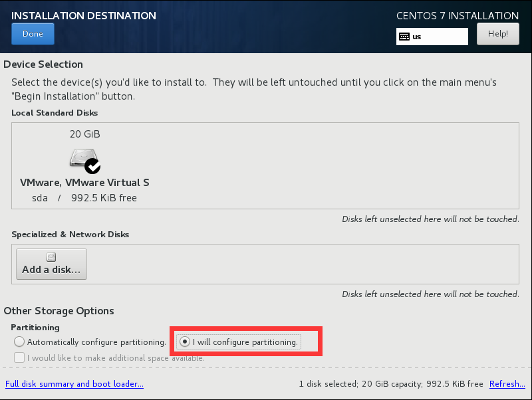Click the Specialized & Network Disks heading

point(70,235)
